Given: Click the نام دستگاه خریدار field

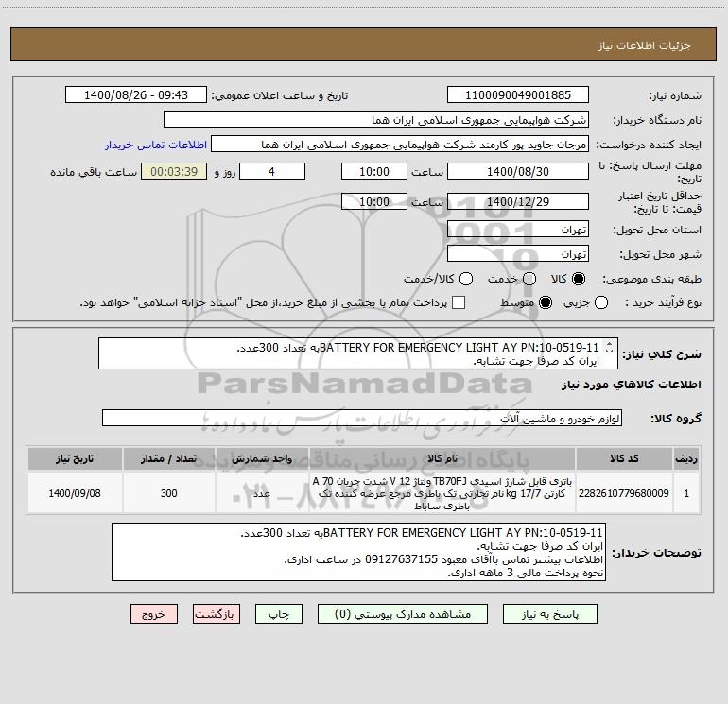Looking at the screenshot, I should pos(376,120).
